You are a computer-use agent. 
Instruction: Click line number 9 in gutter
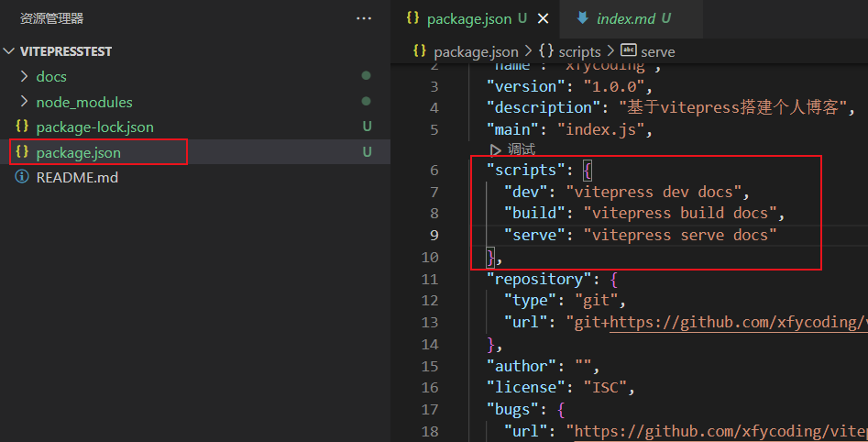434,236
